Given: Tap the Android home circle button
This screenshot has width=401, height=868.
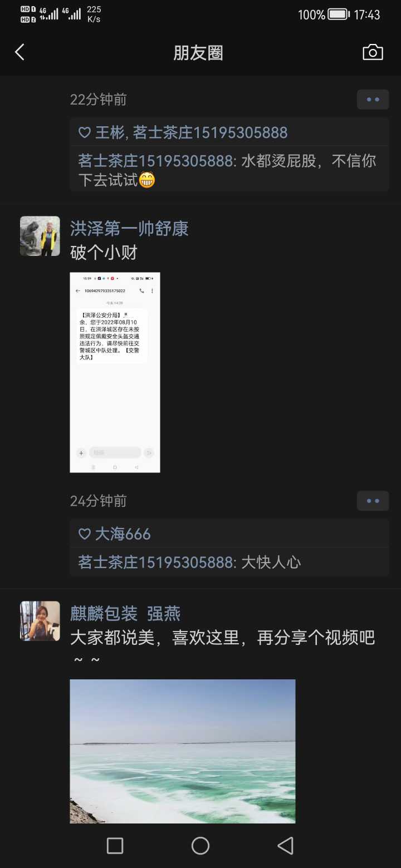Looking at the screenshot, I should pyautogui.click(x=200, y=846).
